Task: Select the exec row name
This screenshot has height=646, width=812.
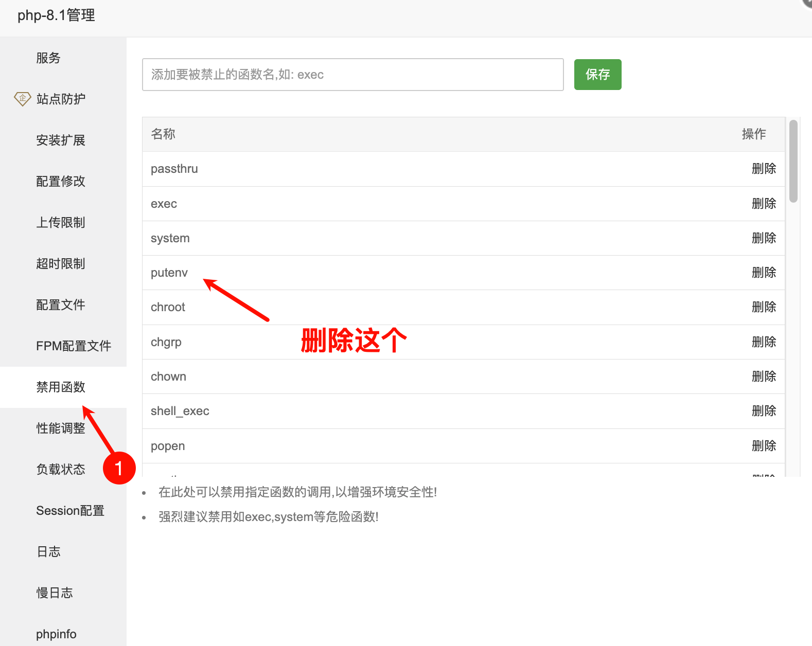Action: 164,204
